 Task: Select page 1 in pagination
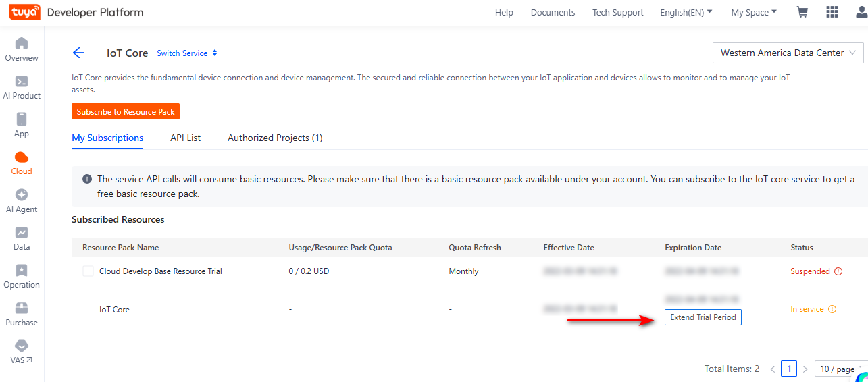[x=788, y=369]
